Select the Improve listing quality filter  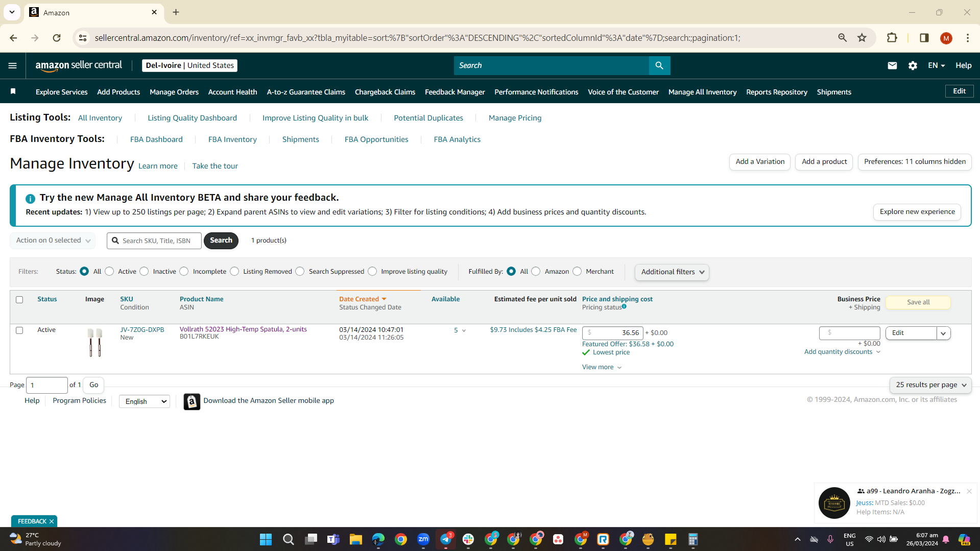(372, 271)
